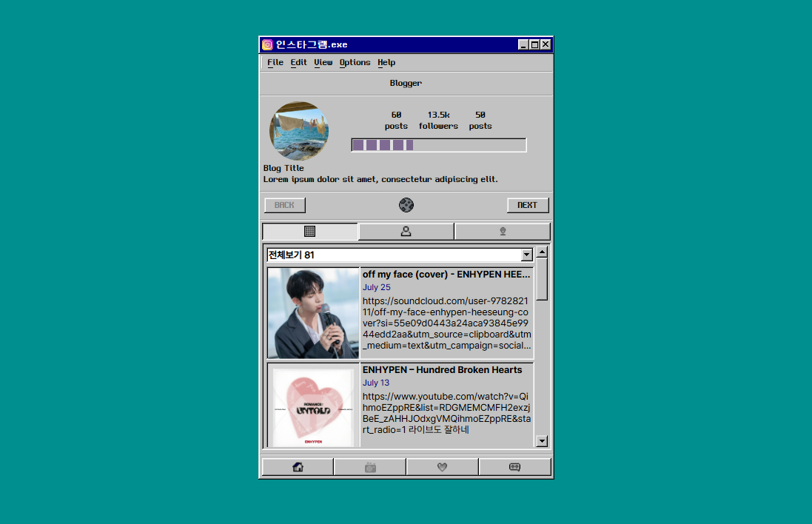Click the Lorem ipsum bio text
Screen dimensions: 812x524
tap(380, 180)
